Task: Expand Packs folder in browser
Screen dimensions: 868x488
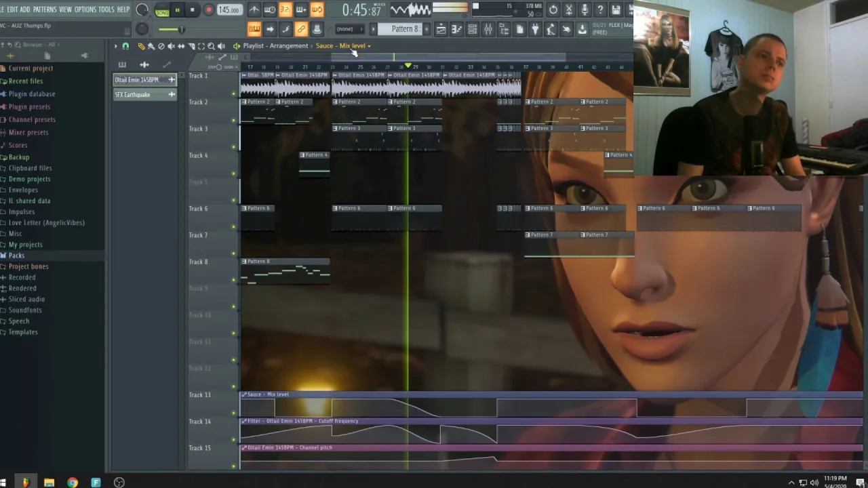Action: point(16,256)
